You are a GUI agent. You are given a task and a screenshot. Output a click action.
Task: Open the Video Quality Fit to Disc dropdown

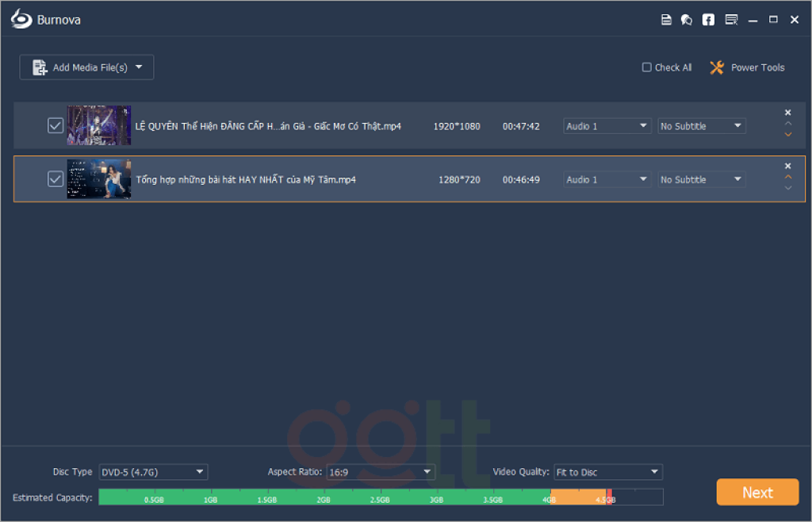coord(607,472)
